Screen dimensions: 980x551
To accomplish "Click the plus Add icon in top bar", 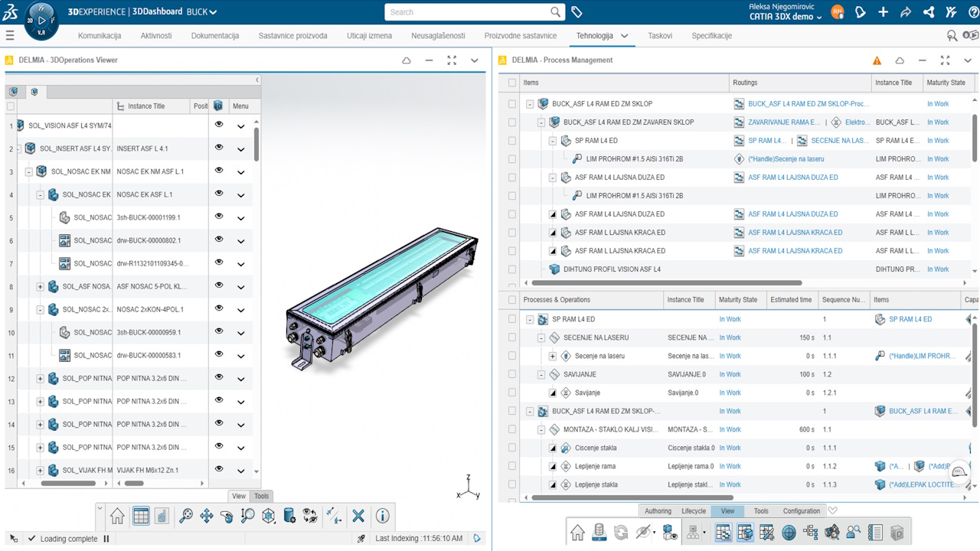I will (883, 12).
